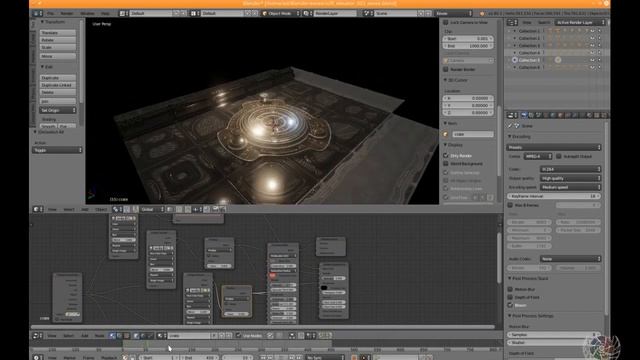Select the Scene properties tab icon

pyautogui.click(x=539, y=116)
